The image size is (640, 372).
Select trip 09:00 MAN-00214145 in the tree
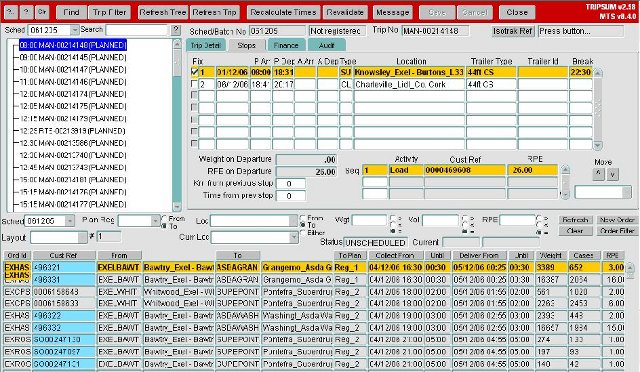(73, 58)
